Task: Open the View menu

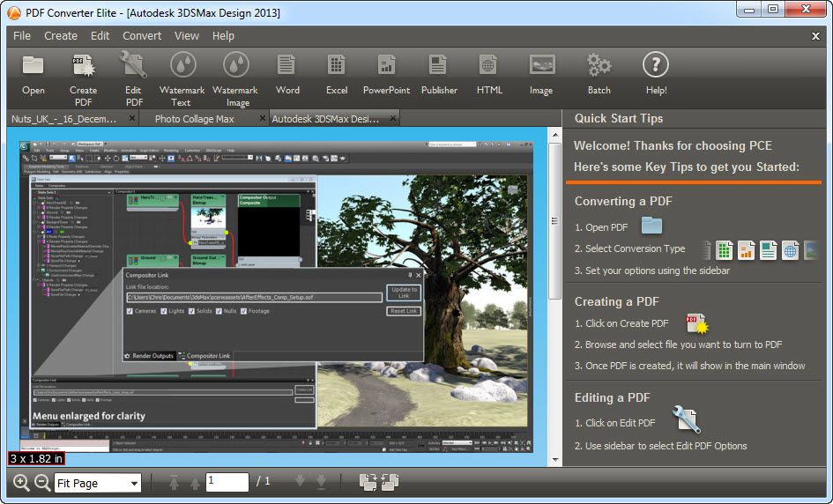Action: [x=187, y=35]
